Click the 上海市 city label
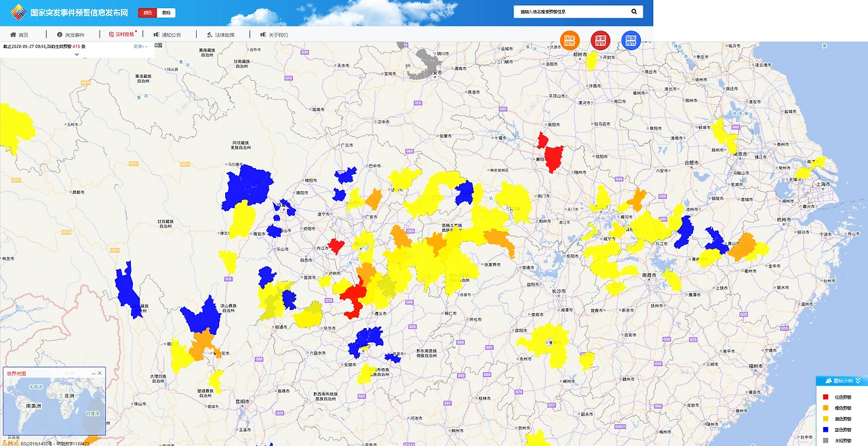868x446 pixels. 824,184
